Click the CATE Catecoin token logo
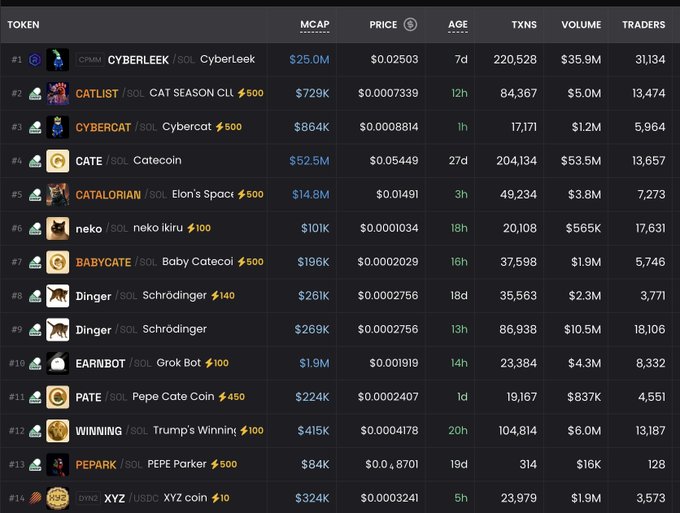Image resolution: width=680 pixels, height=513 pixels. coord(57,161)
